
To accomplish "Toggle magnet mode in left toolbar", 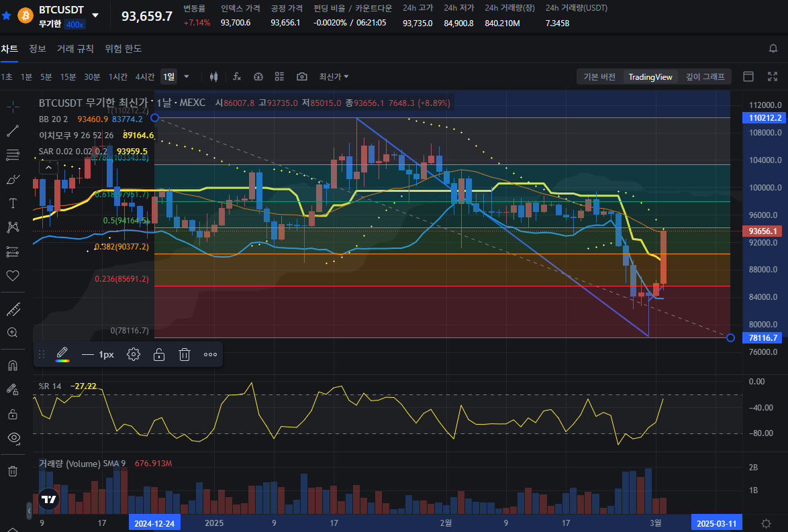I will [x=13, y=365].
